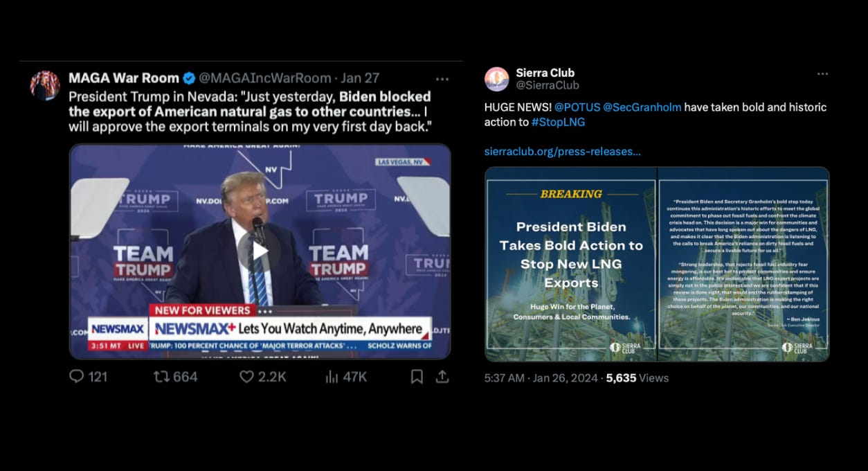Click the Sierra Club account name
Image resolution: width=868 pixels, height=471 pixels.
(x=545, y=73)
